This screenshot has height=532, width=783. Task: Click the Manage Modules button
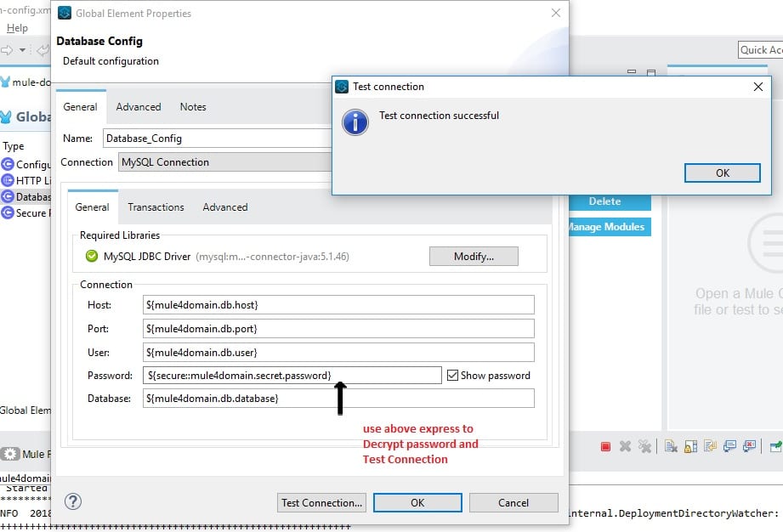click(610, 227)
